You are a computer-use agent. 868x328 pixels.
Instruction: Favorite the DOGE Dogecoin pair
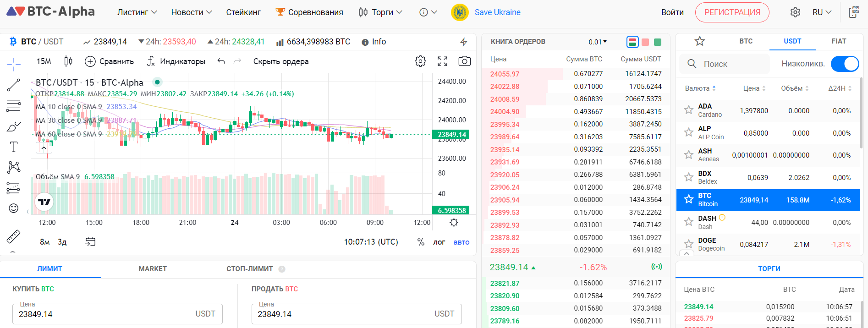[688, 244]
